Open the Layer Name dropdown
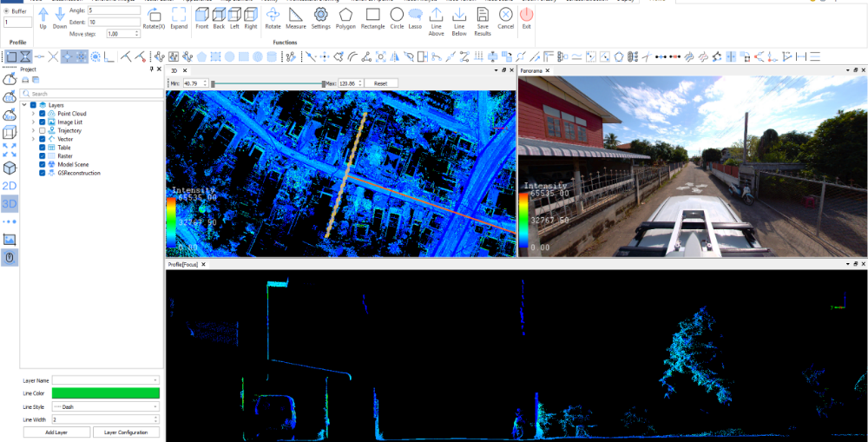This screenshot has width=868, height=442. point(106,380)
